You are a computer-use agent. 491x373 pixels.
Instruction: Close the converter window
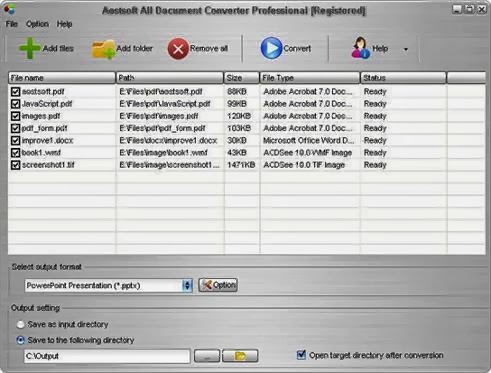click(482, 9)
